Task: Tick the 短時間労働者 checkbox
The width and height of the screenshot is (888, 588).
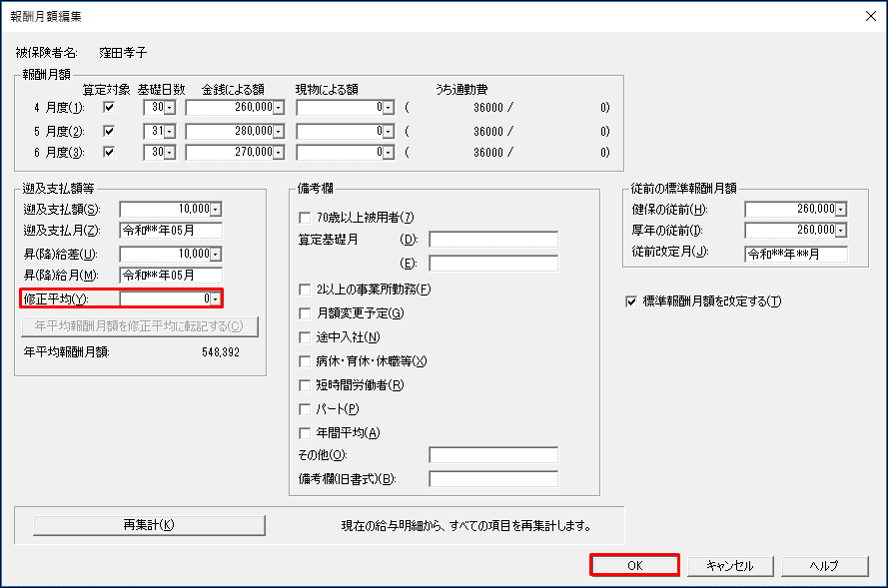Action: [x=306, y=385]
